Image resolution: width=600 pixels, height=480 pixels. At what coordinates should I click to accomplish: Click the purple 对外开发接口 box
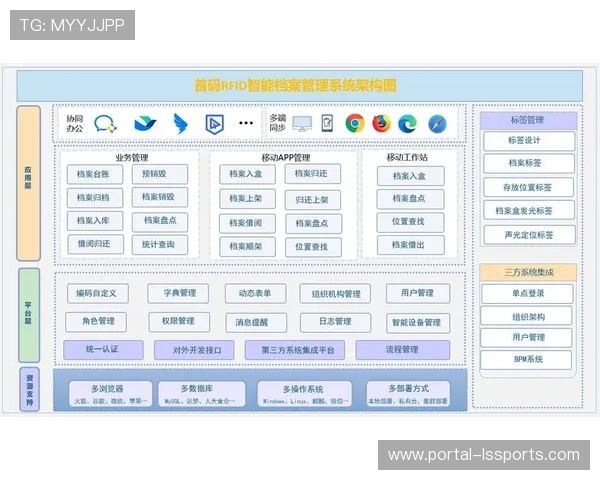(194, 350)
